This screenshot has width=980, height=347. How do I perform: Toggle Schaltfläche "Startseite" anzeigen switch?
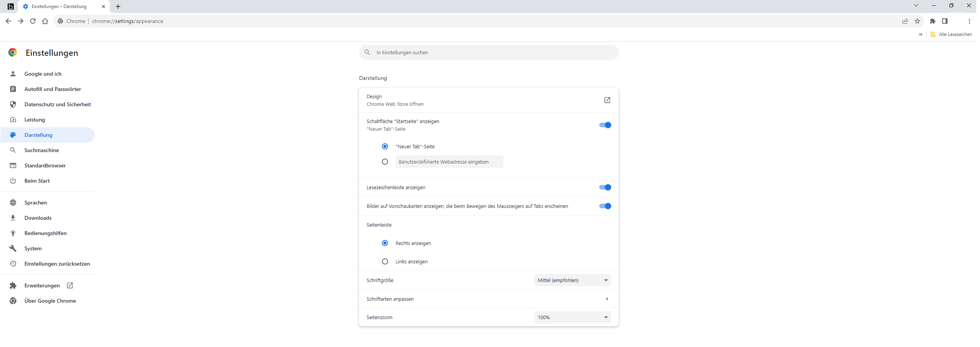605,125
